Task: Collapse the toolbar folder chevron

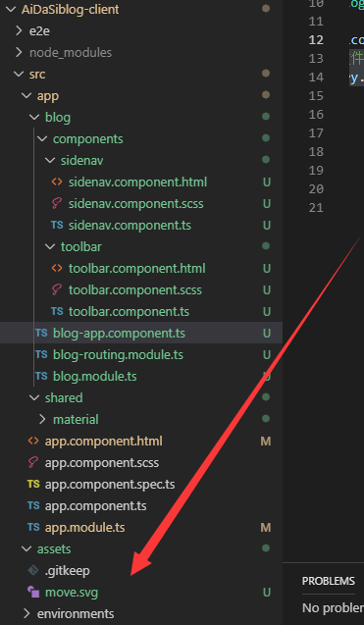Action: click(50, 246)
